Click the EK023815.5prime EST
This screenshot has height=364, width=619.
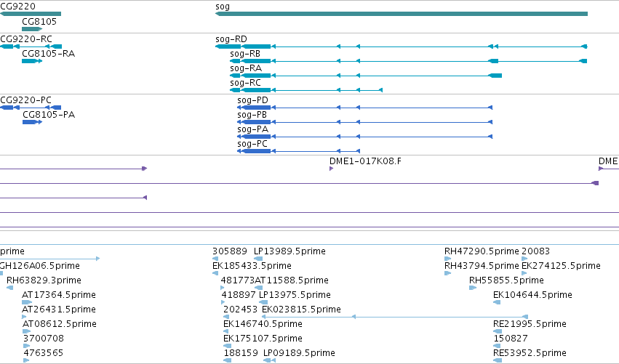tap(301, 310)
